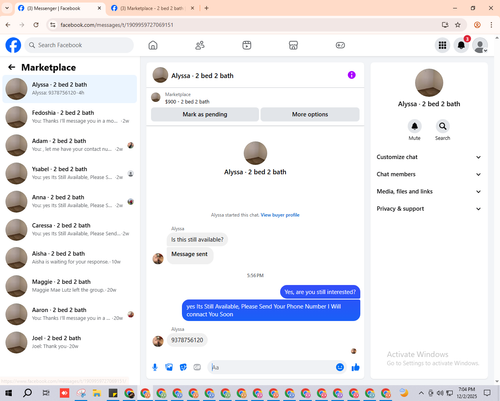Open the Caressa - 2 bed 2 bath chat
500x401 pixels.
coord(69,230)
